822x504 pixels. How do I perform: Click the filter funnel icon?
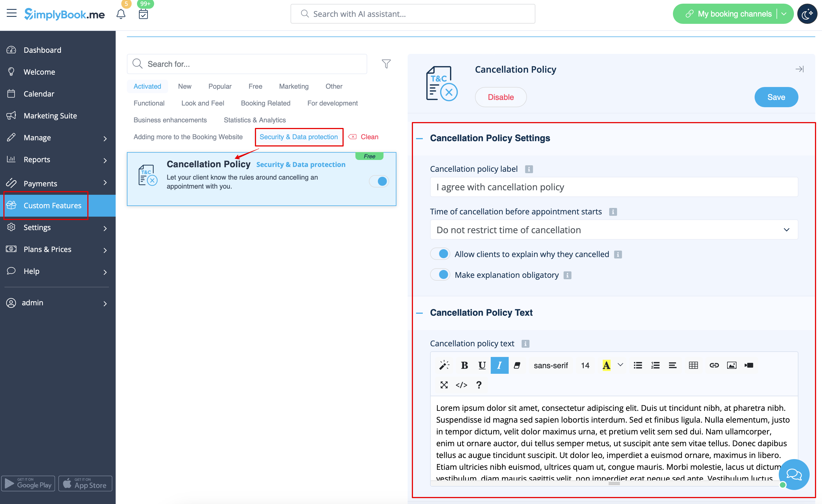click(386, 64)
